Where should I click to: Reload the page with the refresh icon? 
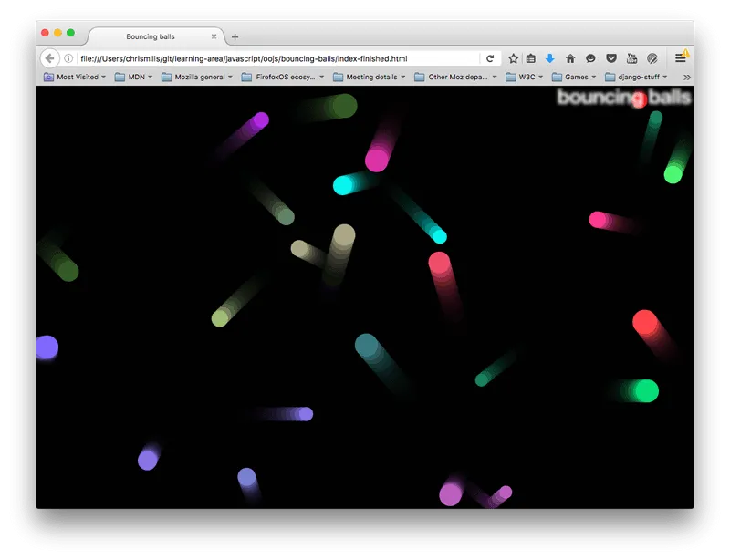coord(490,58)
